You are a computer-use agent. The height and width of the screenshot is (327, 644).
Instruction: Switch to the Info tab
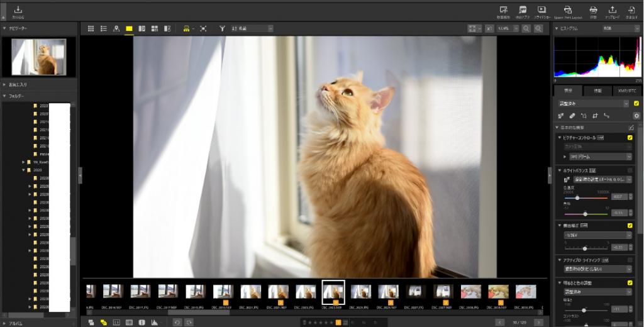coord(597,91)
